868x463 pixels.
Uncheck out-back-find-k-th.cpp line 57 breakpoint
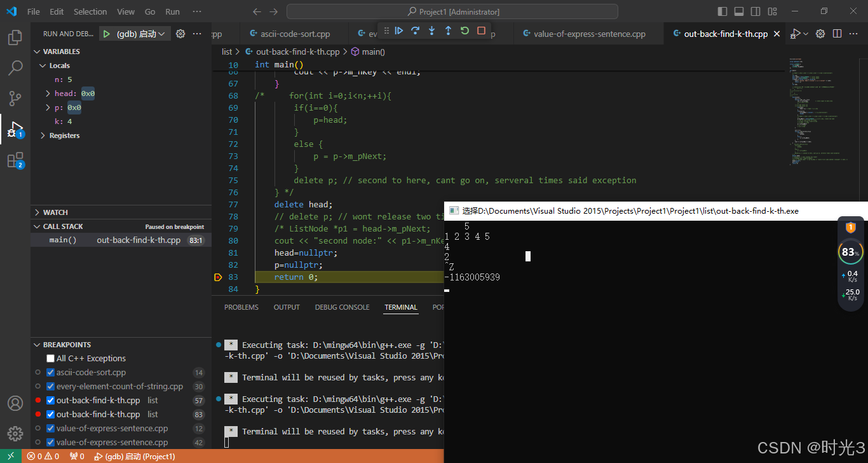pyautogui.click(x=51, y=400)
